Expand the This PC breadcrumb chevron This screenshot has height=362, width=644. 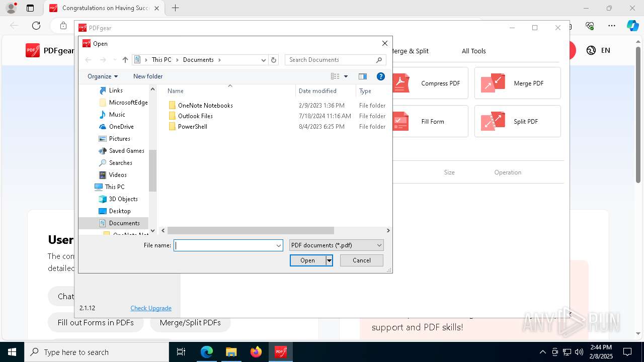click(177, 60)
